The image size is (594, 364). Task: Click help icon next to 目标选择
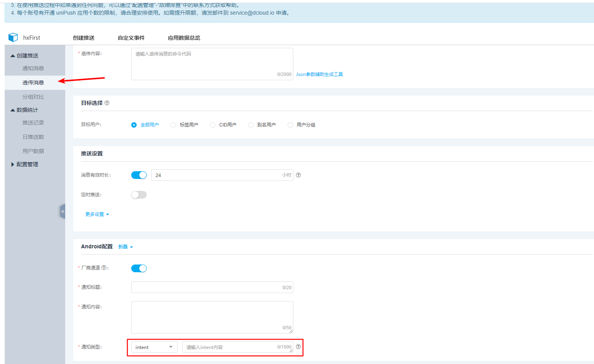107,103
